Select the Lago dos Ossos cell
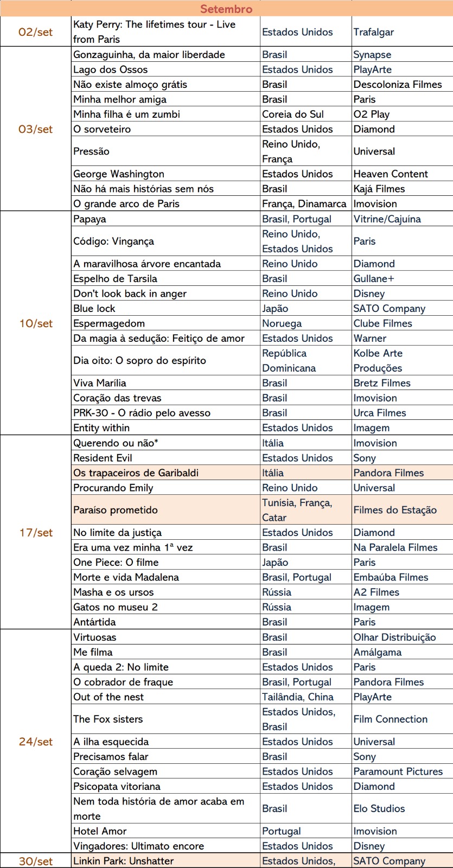The image size is (453, 868). point(165,69)
